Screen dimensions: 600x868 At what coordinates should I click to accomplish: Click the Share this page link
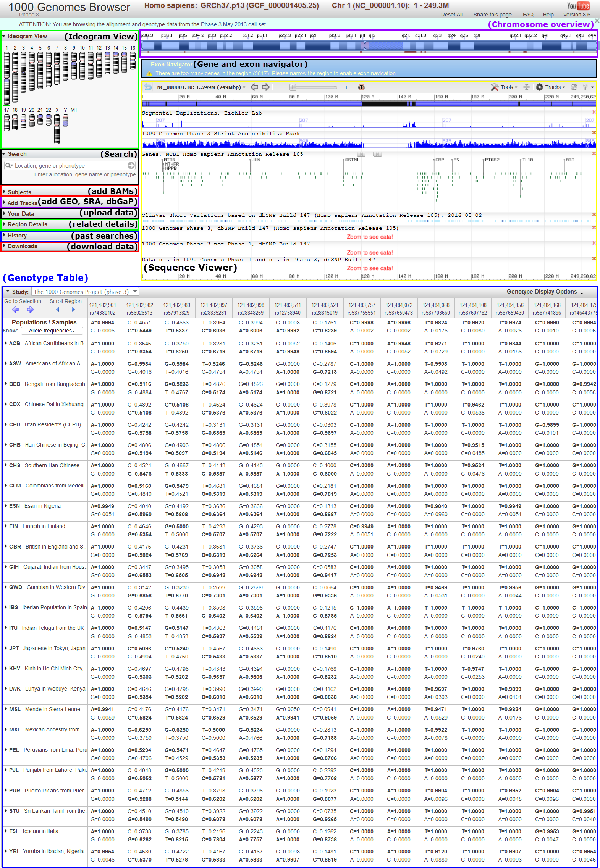[x=492, y=15]
